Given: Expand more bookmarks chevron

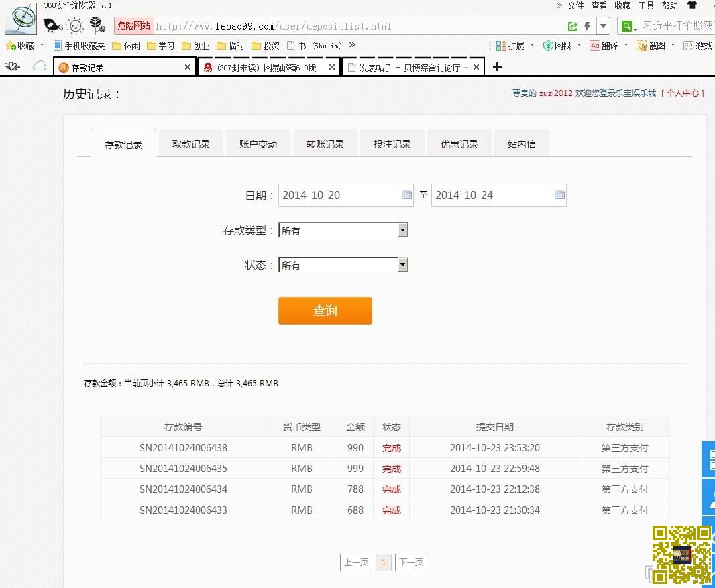Looking at the screenshot, I should [352, 45].
